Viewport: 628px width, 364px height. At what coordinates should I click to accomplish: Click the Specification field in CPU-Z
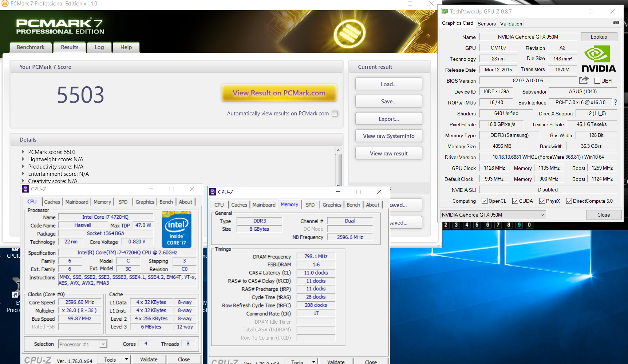point(127,252)
